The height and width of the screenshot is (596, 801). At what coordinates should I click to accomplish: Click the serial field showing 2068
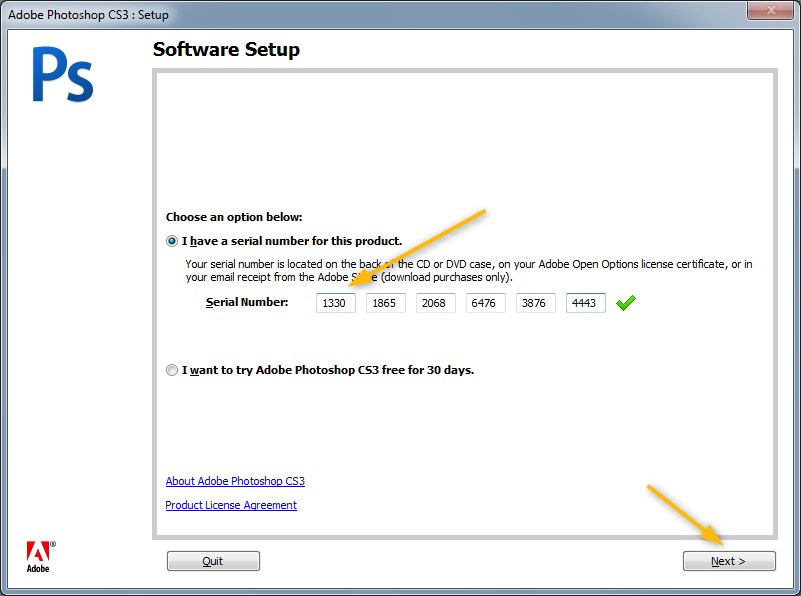[435, 302]
